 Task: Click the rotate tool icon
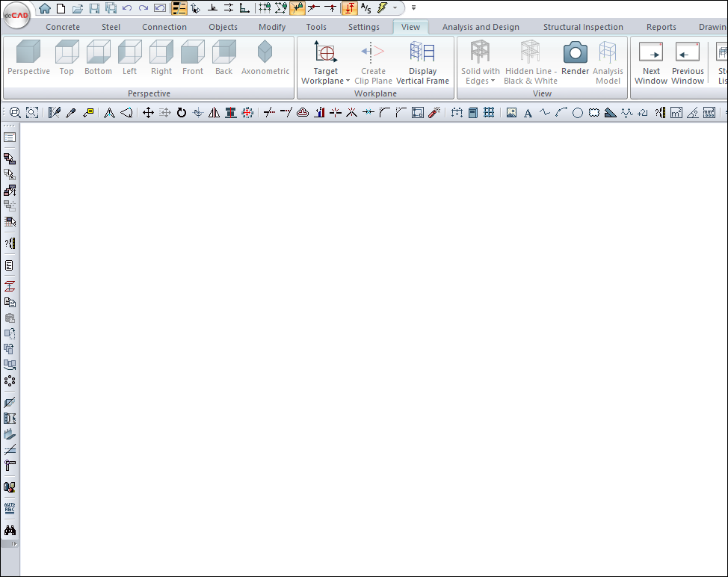pos(182,113)
